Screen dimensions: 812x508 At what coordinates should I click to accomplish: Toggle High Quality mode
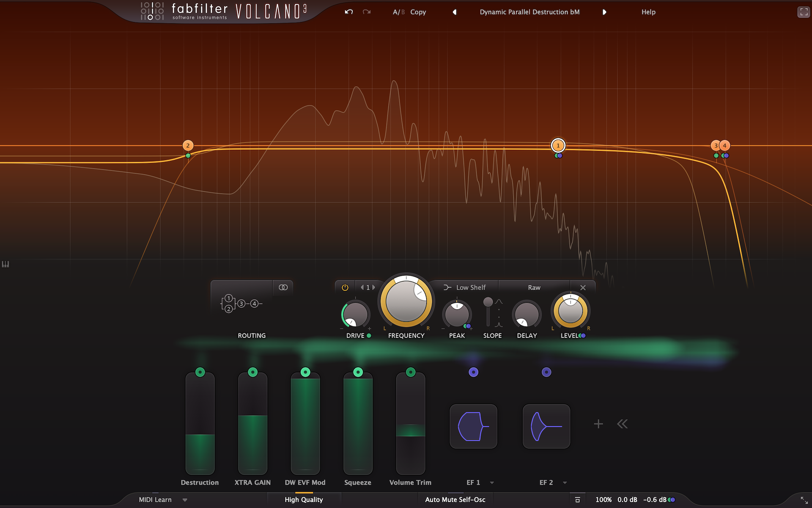pyautogui.click(x=304, y=500)
